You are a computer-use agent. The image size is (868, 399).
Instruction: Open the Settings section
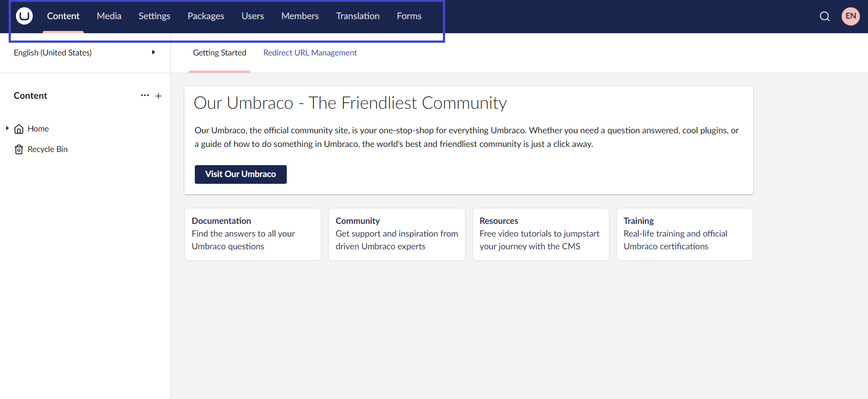tap(154, 16)
